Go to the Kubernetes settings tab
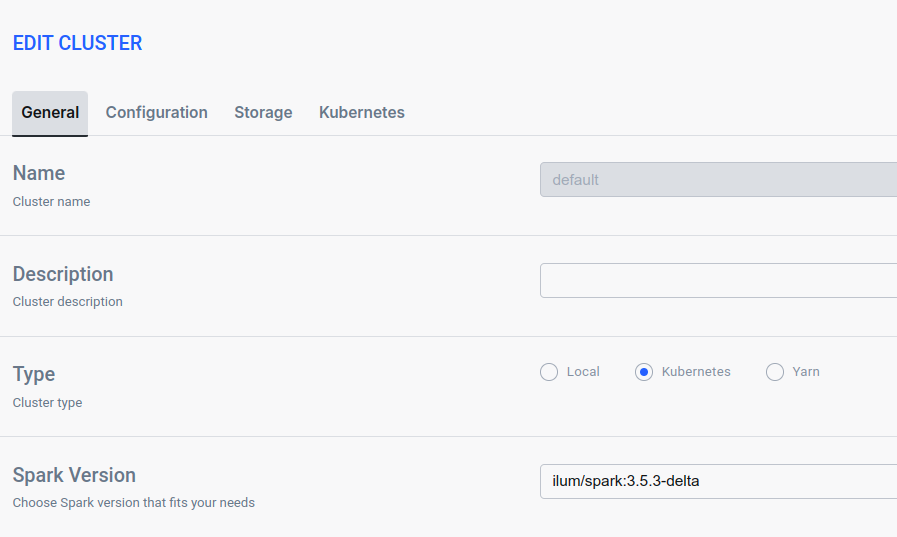Image resolution: width=897 pixels, height=537 pixels. [x=362, y=113]
